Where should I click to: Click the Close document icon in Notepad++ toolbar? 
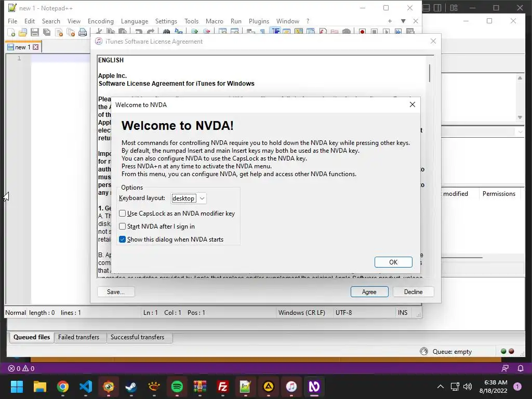click(59, 33)
